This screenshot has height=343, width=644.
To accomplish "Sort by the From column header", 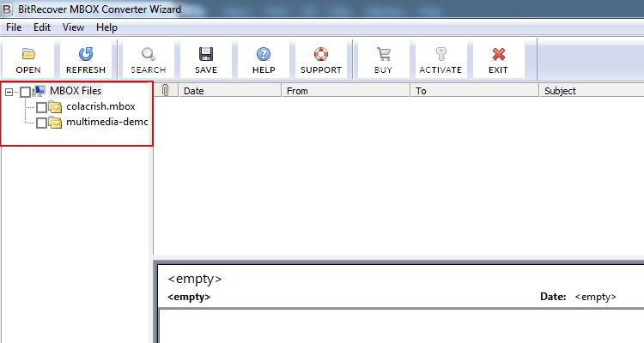I will click(346, 90).
